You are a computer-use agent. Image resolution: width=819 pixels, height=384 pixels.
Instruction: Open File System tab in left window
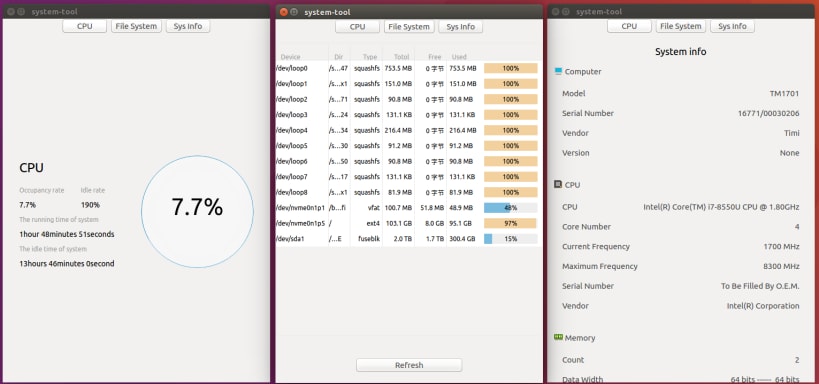136,26
